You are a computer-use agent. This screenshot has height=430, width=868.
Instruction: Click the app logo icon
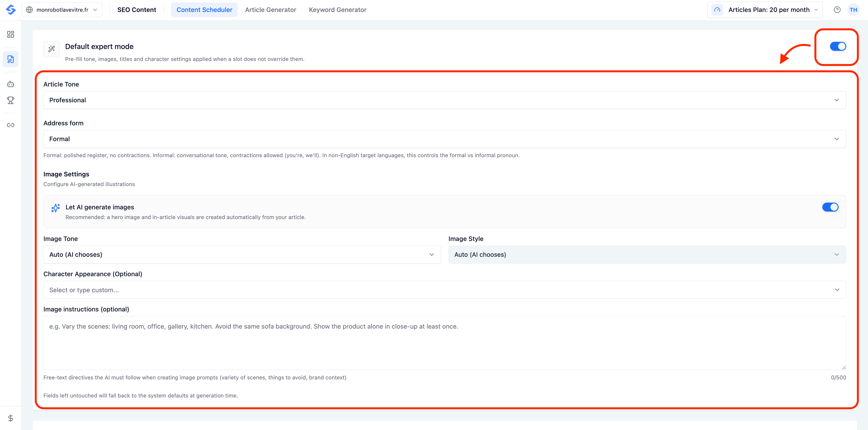(x=11, y=10)
